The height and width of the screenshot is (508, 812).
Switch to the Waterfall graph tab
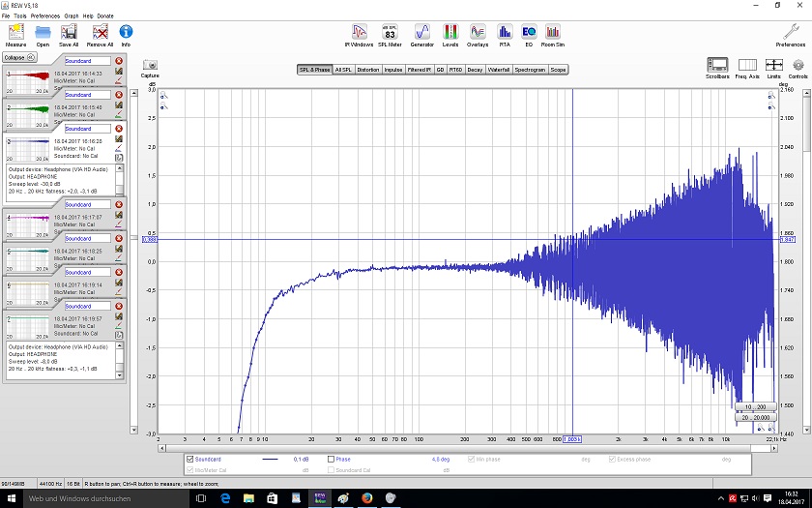click(x=499, y=70)
